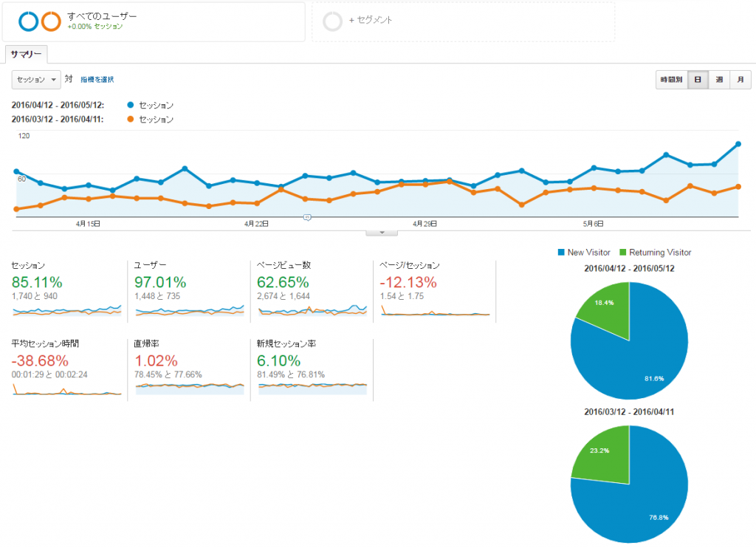The height and width of the screenshot is (548, 756).
Task: Select the 日 daily view button
Action: [x=698, y=80]
